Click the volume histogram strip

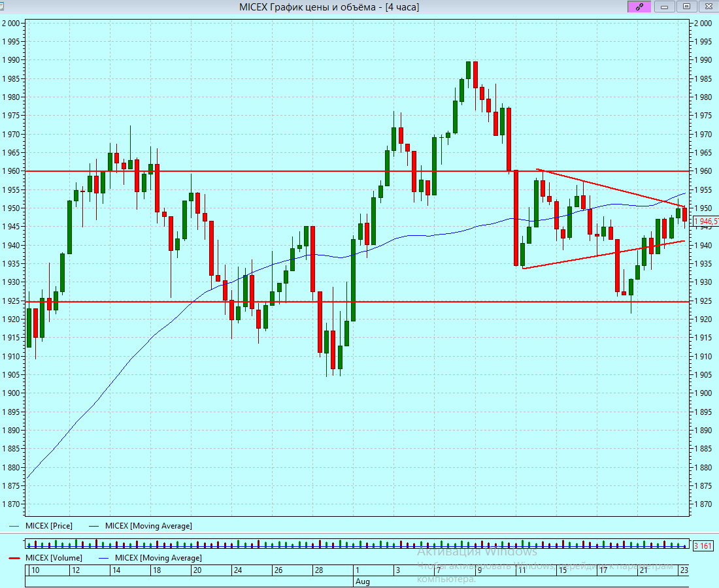(357, 544)
